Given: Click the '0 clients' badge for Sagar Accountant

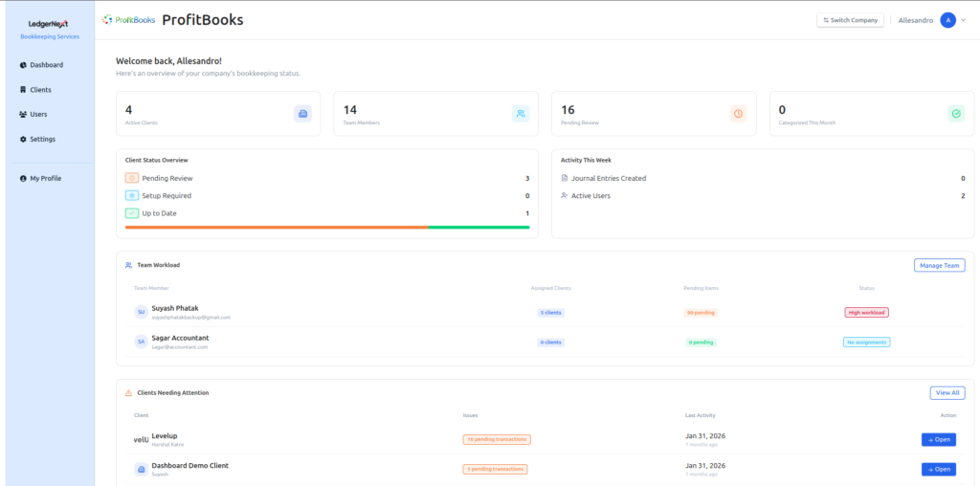Looking at the screenshot, I should click(x=550, y=342).
